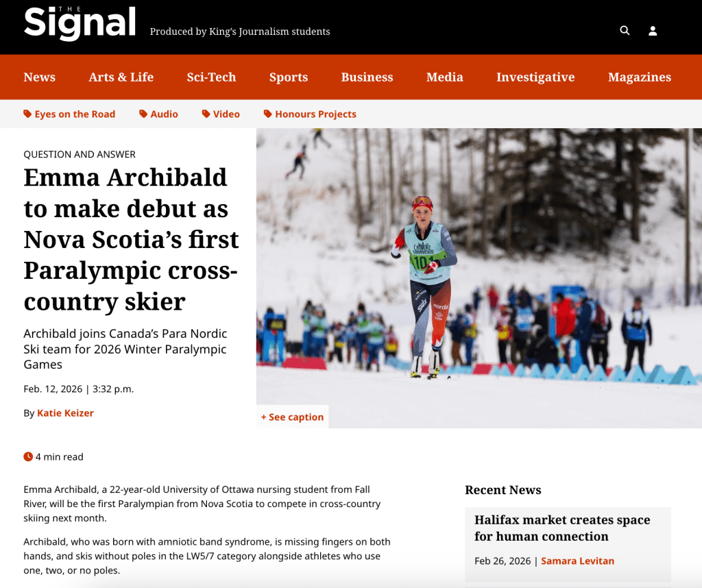Image resolution: width=702 pixels, height=588 pixels.
Task: Click the clock icon by 4 min read
Action: click(x=28, y=456)
